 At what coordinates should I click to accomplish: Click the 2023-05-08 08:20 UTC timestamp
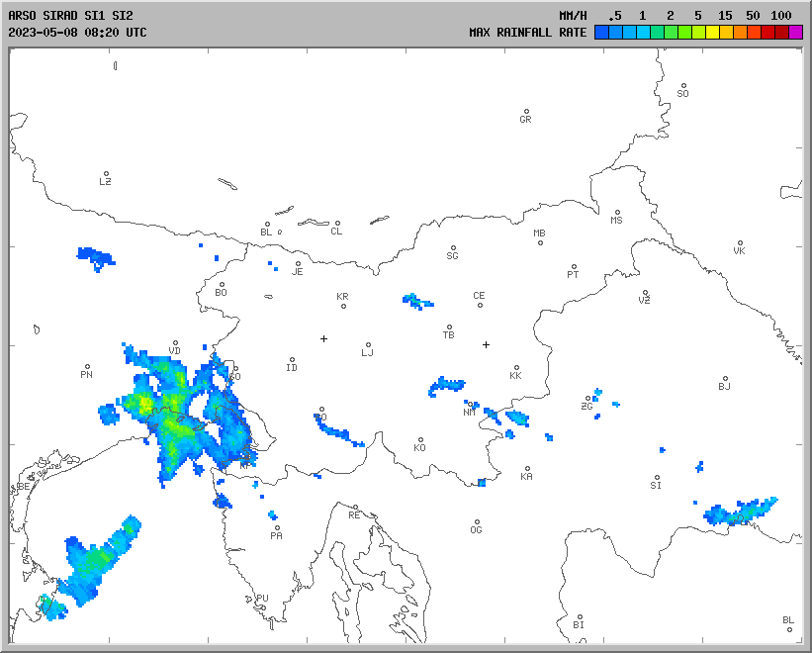coord(77,33)
